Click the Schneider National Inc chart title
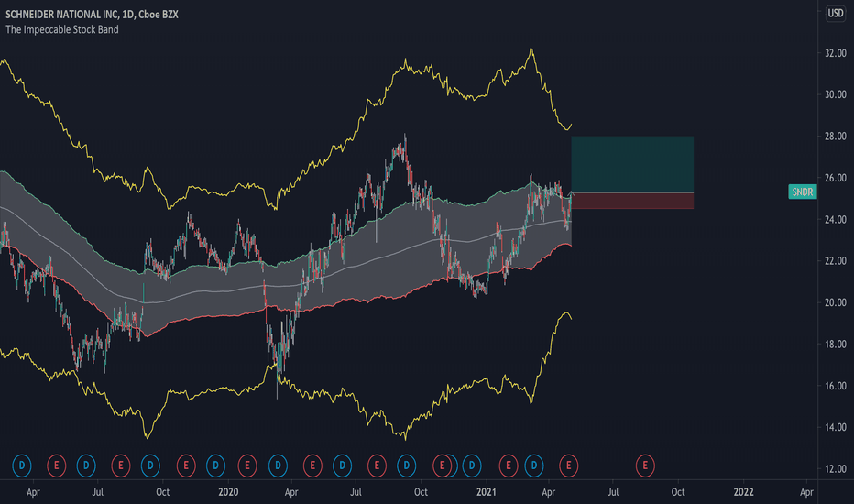This screenshot has width=854, height=504. click(92, 15)
